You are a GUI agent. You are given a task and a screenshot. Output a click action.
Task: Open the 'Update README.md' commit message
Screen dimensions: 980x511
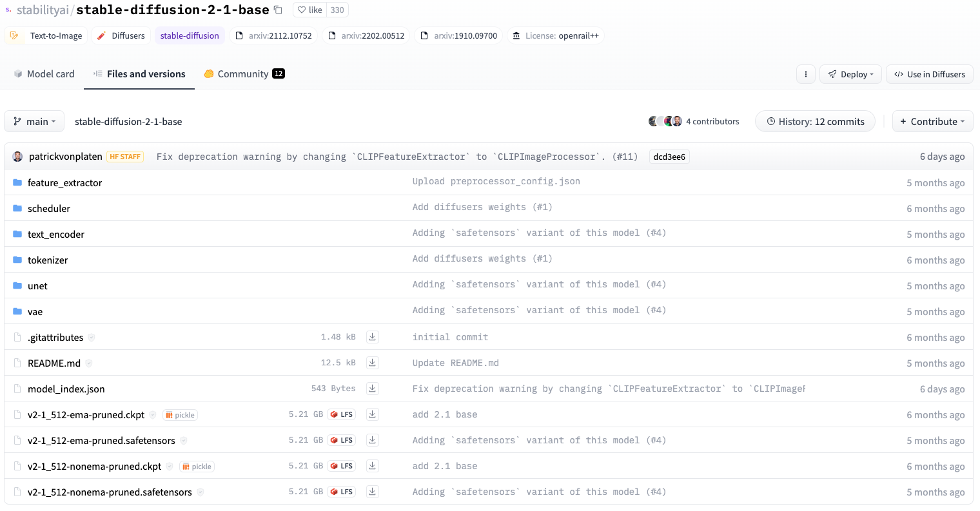(x=456, y=363)
